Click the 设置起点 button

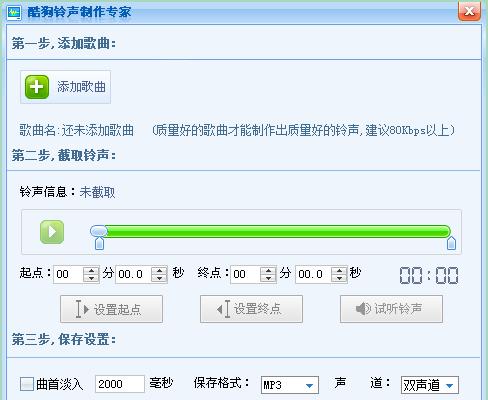pyautogui.click(x=111, y=309)
